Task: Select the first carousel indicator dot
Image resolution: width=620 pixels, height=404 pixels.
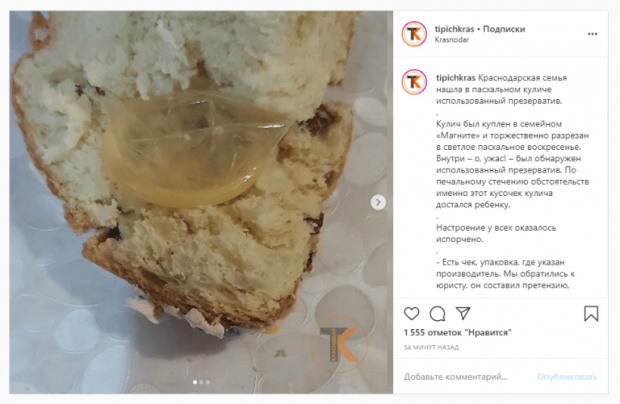Action: click(x=195, y=382)
